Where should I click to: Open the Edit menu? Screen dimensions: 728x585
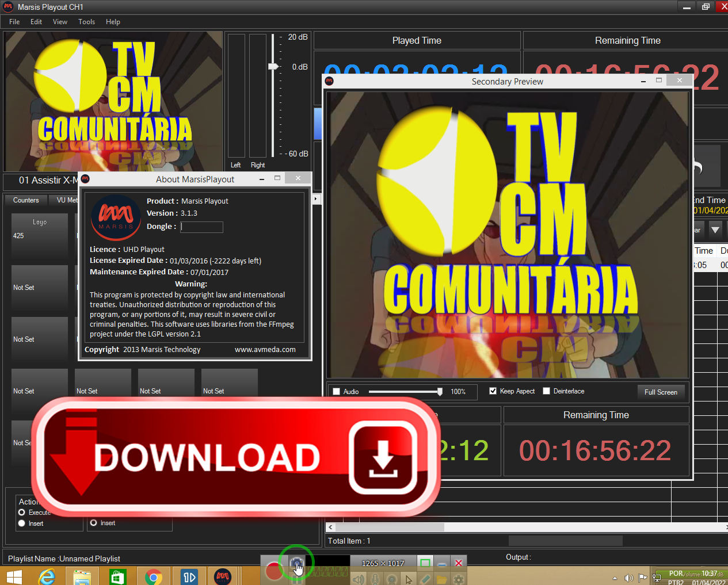(36, 22)
